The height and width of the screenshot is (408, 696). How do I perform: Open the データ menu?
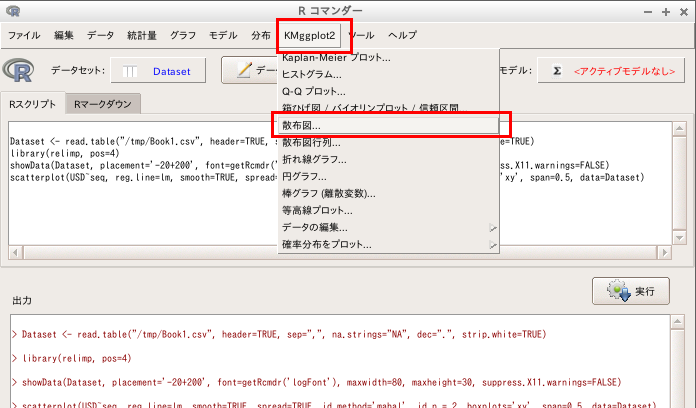coord(100,35)
